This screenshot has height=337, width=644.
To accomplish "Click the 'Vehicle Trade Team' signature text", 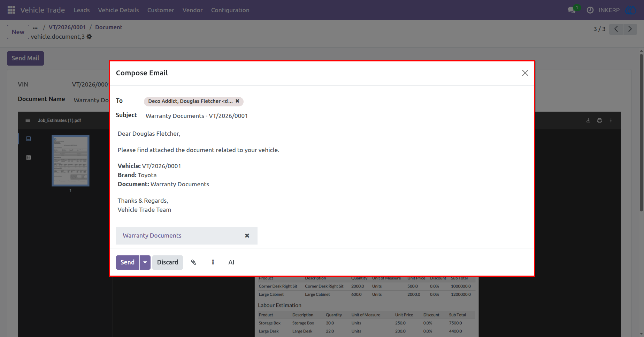I will click(x=144, y=210).
